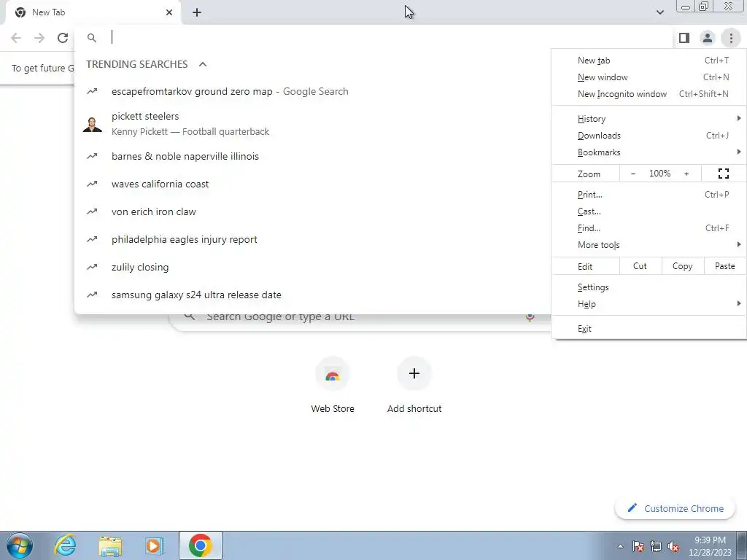Launch Internet Explorer from the taskbar
747x560 pixels.
coord(65,545)
